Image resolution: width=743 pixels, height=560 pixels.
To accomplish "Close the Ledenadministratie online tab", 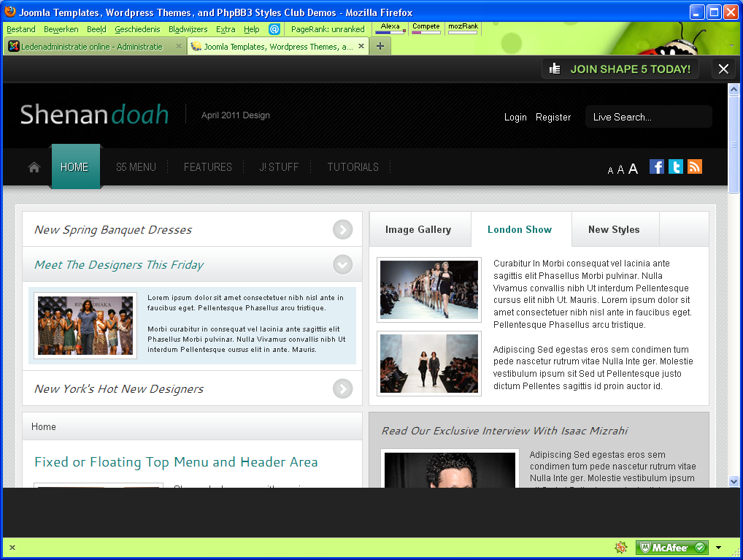I will [x=179, y=46].
